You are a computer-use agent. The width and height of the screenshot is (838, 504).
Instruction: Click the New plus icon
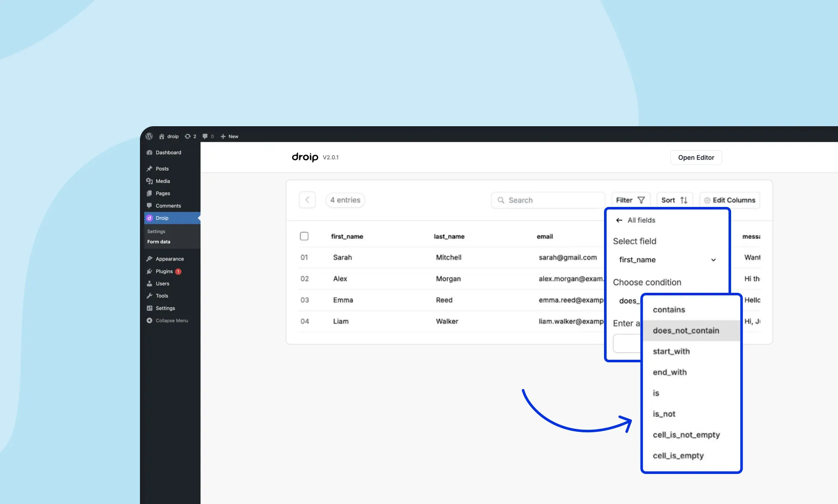pyautogui.click(x=223, y=137)
